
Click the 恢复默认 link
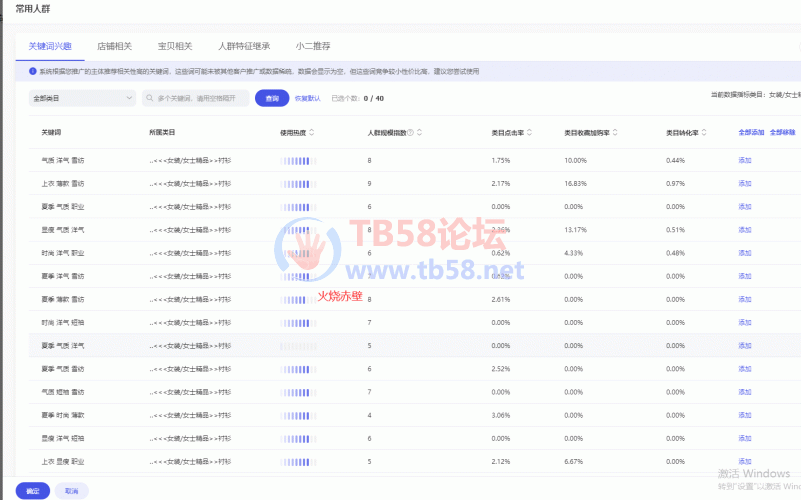[307, 98]
